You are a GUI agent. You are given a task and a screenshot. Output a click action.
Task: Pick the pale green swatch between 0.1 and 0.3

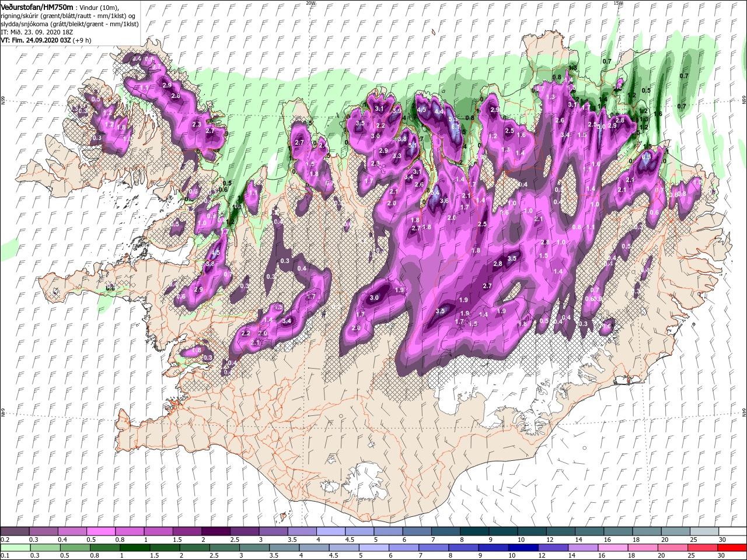click(x=15, y=548)
